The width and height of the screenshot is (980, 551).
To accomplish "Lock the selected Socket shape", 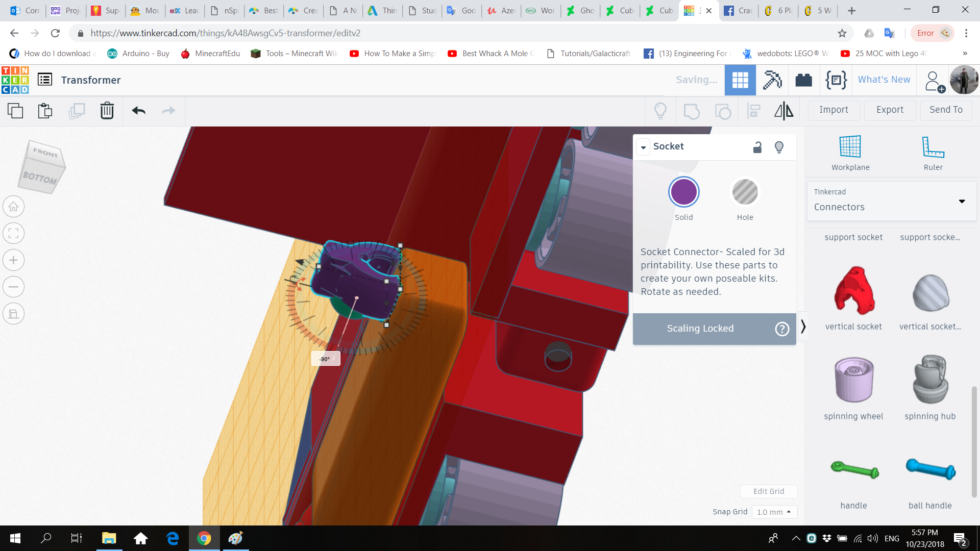I will [757, 147].
